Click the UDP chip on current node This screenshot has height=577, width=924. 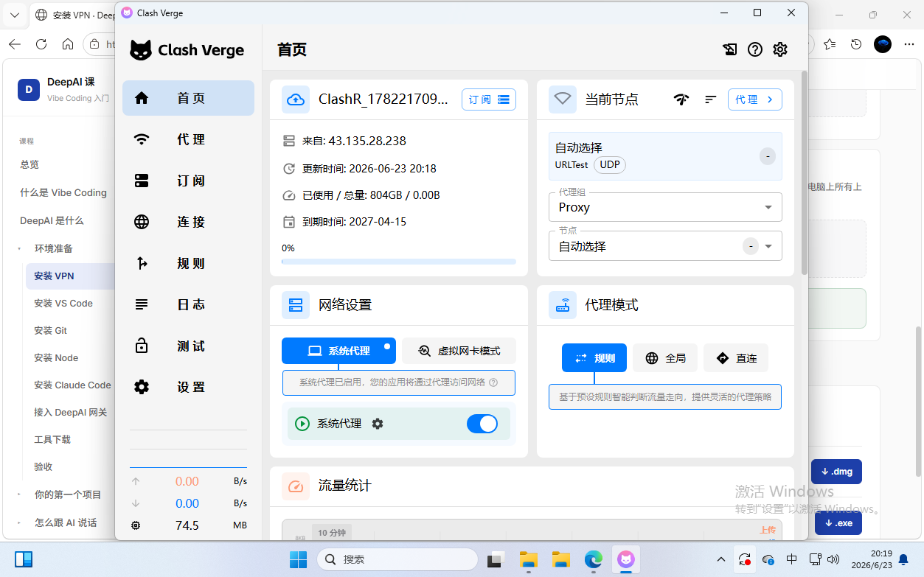pyautogui.click(x=610, y=164)
